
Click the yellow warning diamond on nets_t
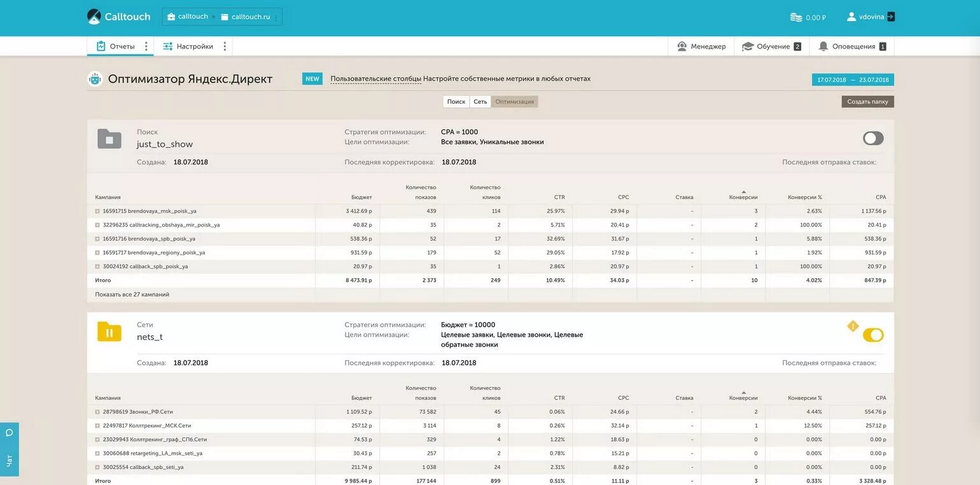853,327
